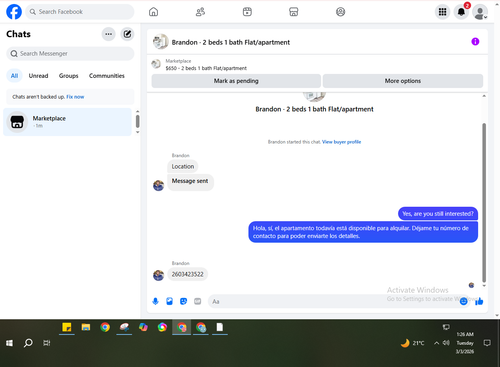The width and height of the screenshot is (500, 367).
Task: Open the Friends icon in top navigation
Action: [200, 12]
